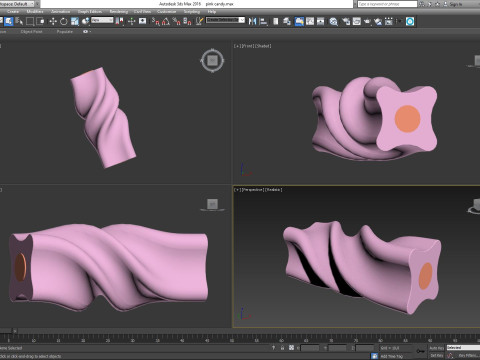Activate the Select Object tool
Image resolution: width=480 pixels, height=360 pixels.
coord(8,21)
